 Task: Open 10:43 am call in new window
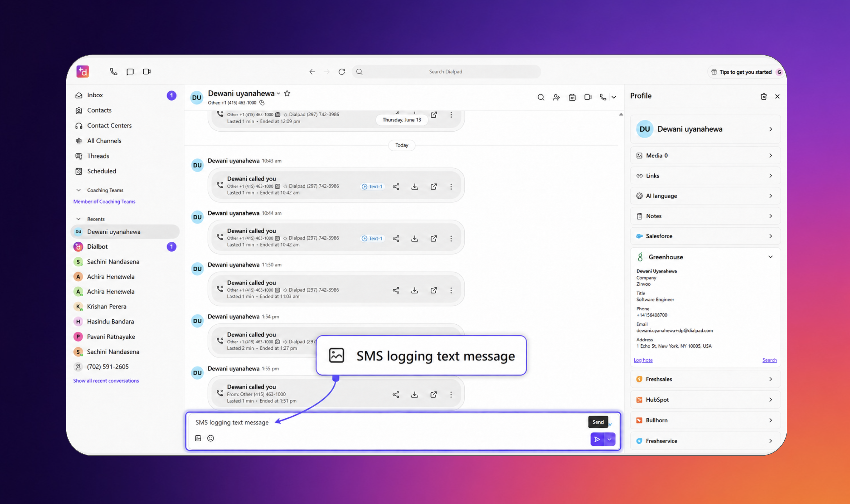click(x=434, y=186)
